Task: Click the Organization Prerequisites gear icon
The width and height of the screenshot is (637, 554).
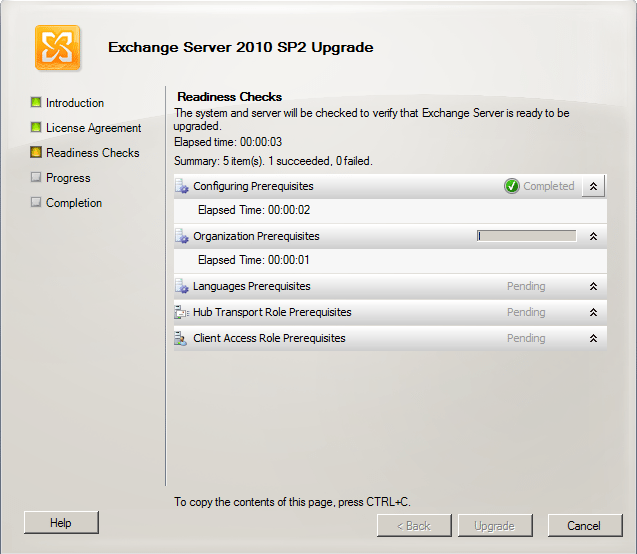Action: pyautogui.click(x=182, y=237)
